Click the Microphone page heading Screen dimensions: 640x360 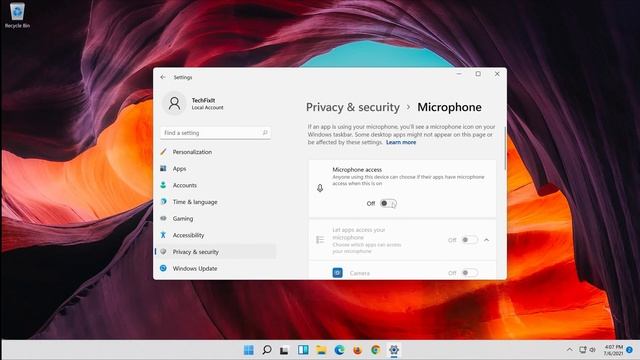pos(449,107)
